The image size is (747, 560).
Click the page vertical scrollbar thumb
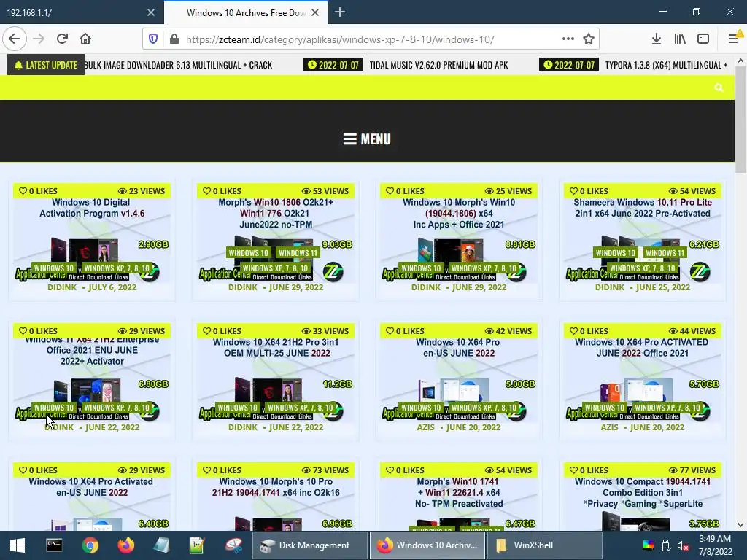[740, 119]
